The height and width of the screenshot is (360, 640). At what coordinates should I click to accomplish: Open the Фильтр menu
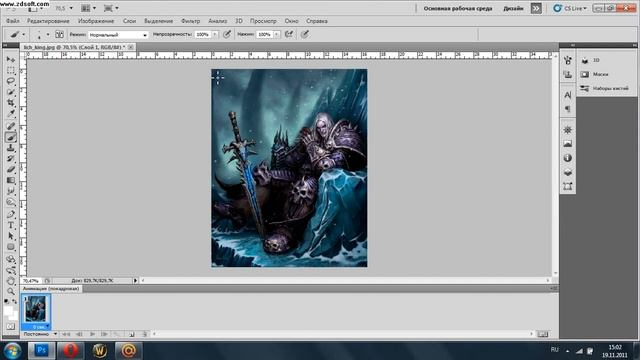click(190, 21)
